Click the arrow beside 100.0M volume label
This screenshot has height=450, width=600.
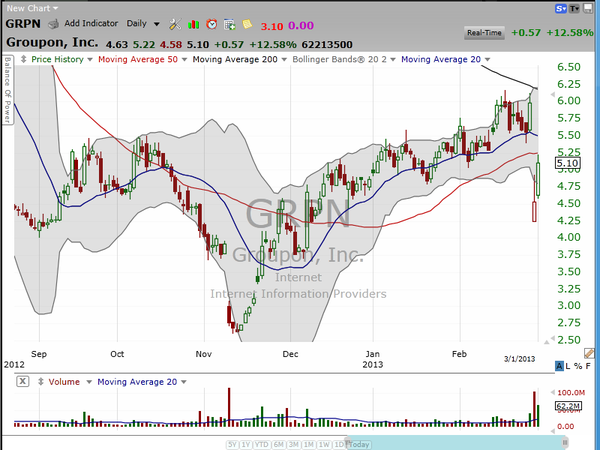[552, 392]
